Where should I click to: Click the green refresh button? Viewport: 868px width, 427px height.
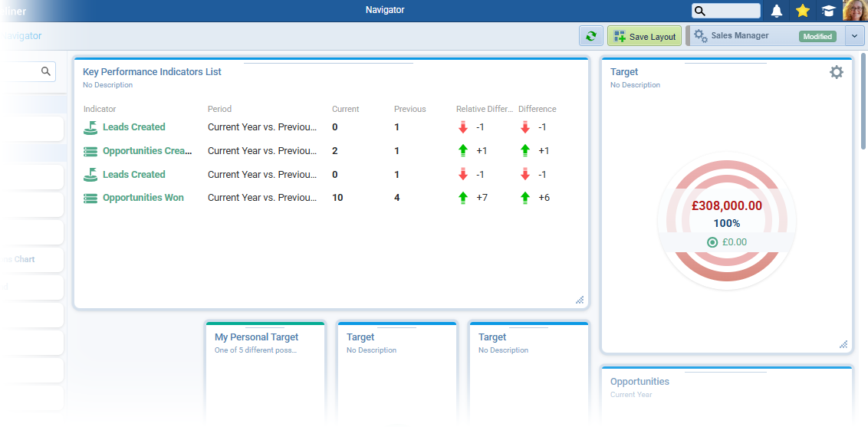[590, 36]
